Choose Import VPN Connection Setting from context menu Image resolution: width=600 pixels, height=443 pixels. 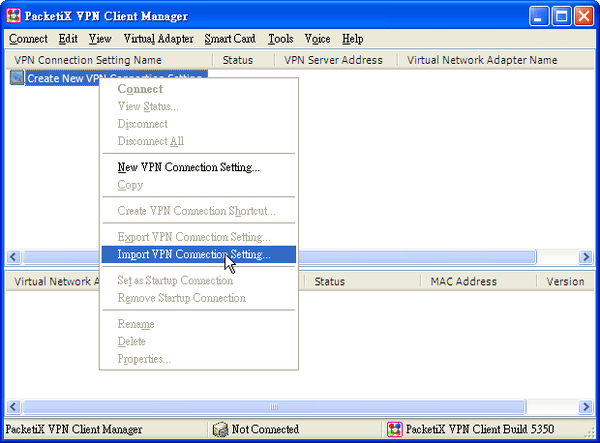pos(199,254)
